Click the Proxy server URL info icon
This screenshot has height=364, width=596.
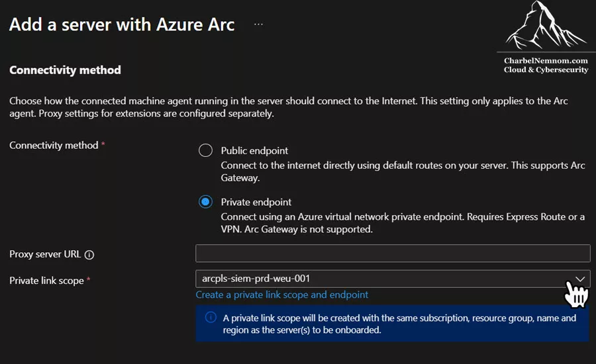coord(89,255)
